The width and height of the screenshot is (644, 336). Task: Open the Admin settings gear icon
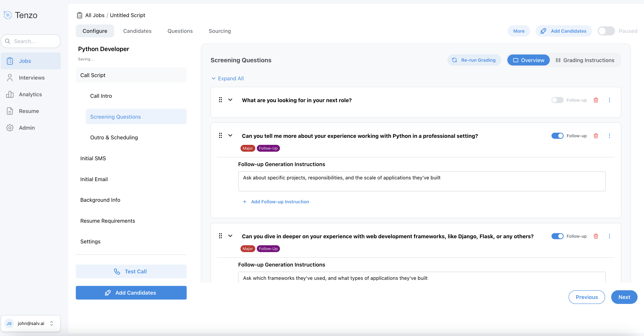(x=10, y=128)
